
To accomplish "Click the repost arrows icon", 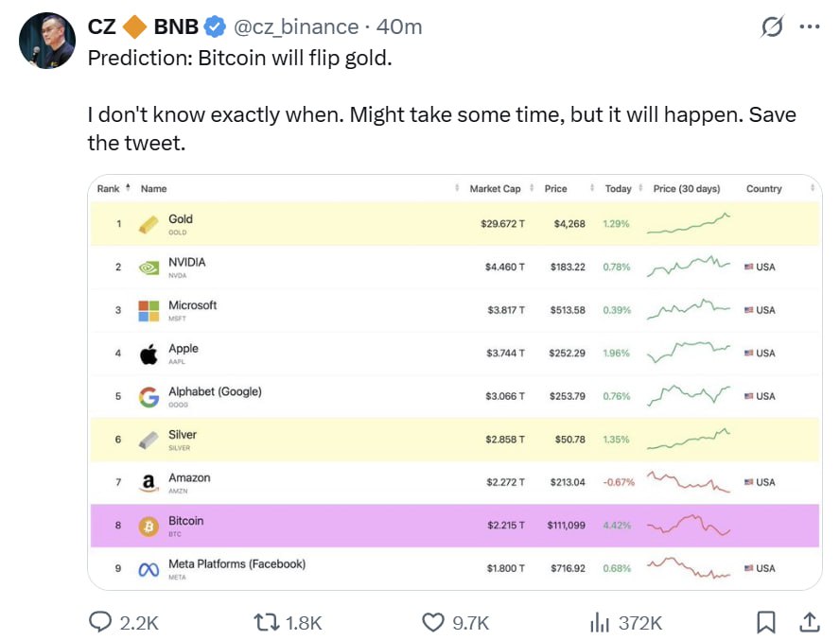I will [268, 621].
